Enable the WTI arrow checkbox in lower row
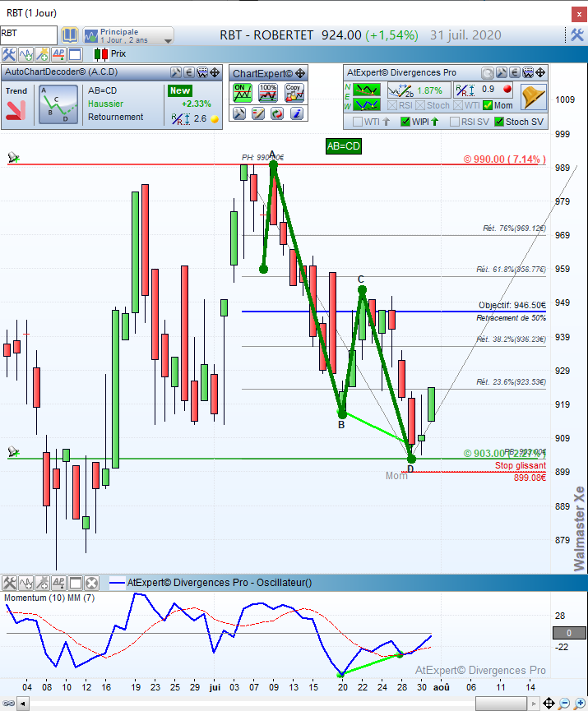Screen dimensions: 588x711 pos(358,122)
